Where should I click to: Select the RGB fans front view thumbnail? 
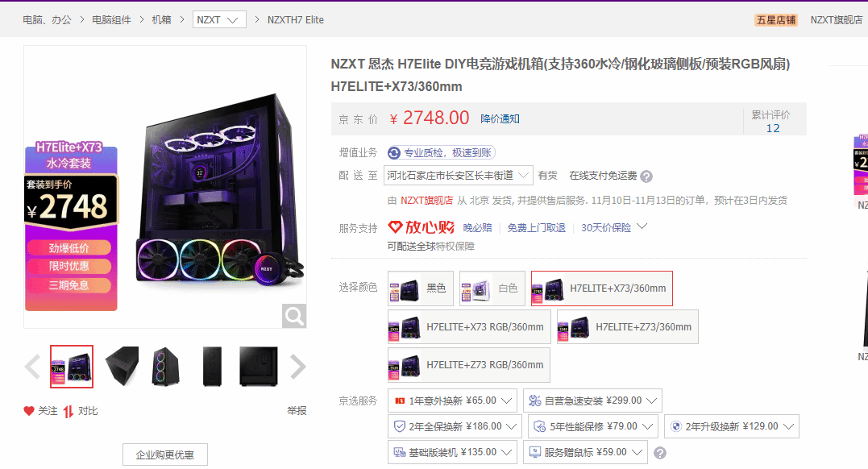165,367
